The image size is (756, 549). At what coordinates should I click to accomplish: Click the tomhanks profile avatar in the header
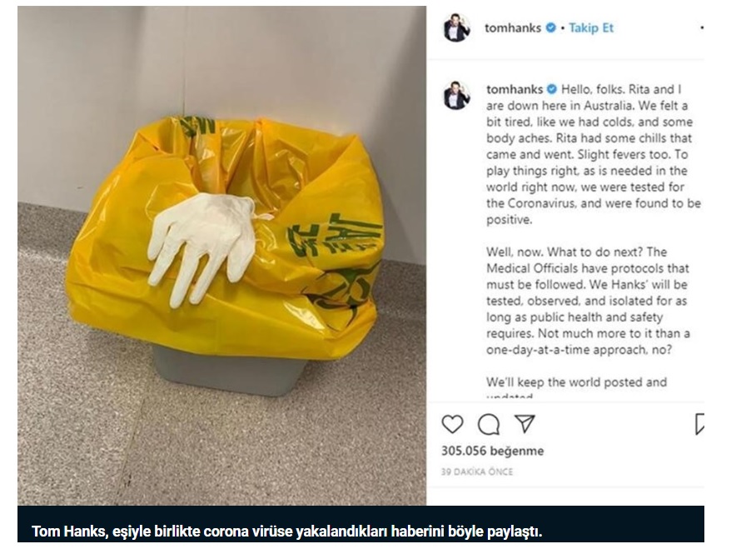456,28
